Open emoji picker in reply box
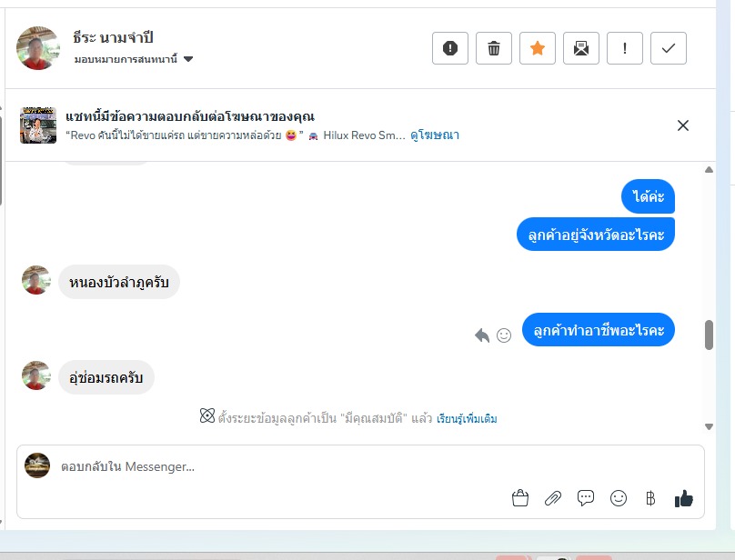Screen dimensions: 735x560 tap(619, 498)
